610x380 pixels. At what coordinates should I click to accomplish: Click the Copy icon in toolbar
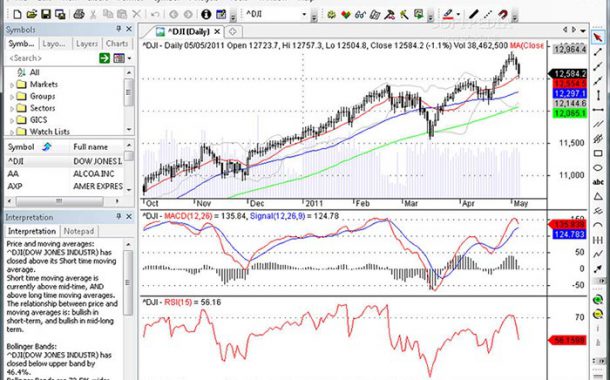pyautogui.click(x=107, y=15)
